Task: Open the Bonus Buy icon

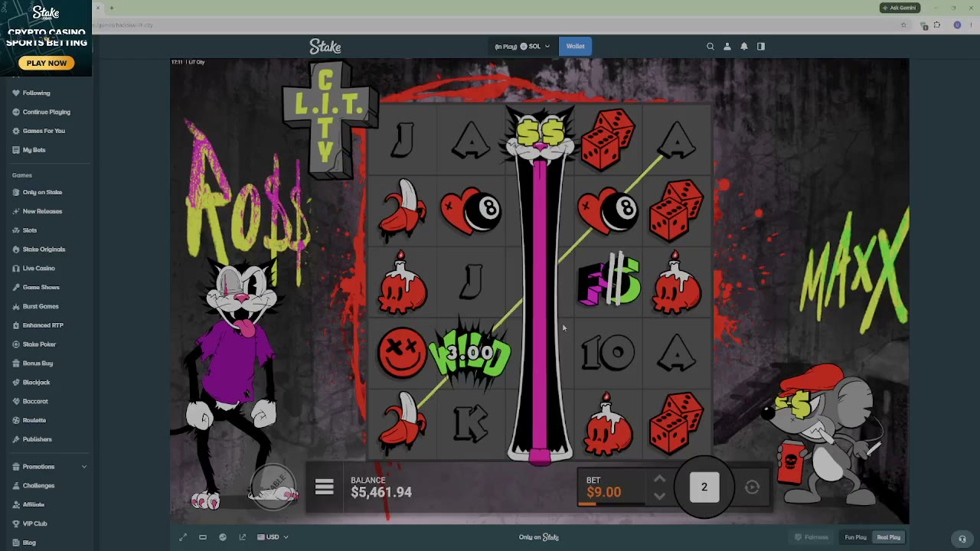Action: click(16, 364)
